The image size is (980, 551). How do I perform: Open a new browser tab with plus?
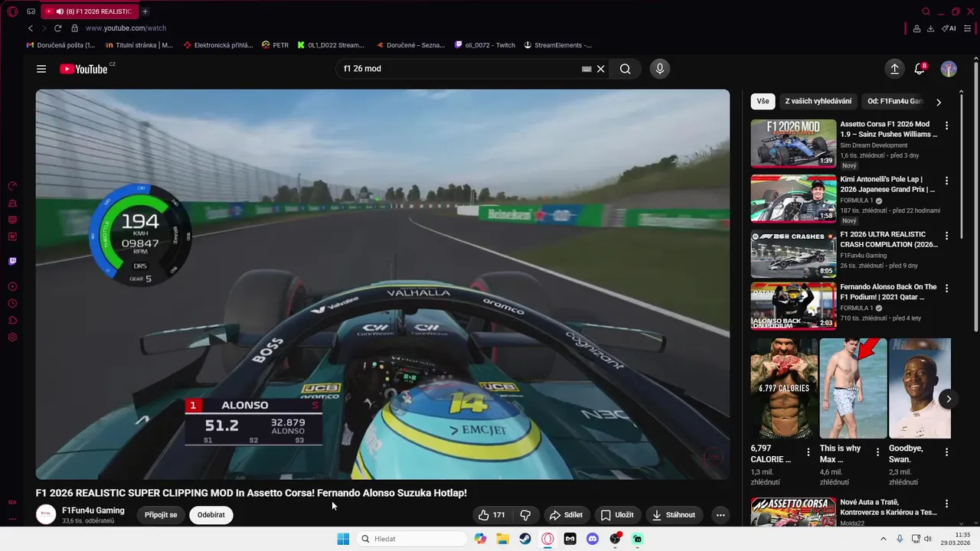(x=145, y=11)
